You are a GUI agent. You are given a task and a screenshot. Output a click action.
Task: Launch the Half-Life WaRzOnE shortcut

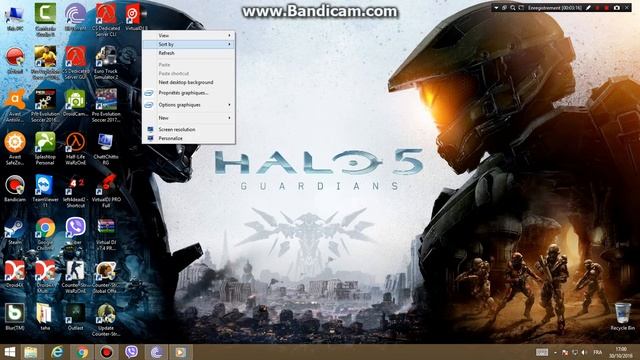(x=76, y=148)
